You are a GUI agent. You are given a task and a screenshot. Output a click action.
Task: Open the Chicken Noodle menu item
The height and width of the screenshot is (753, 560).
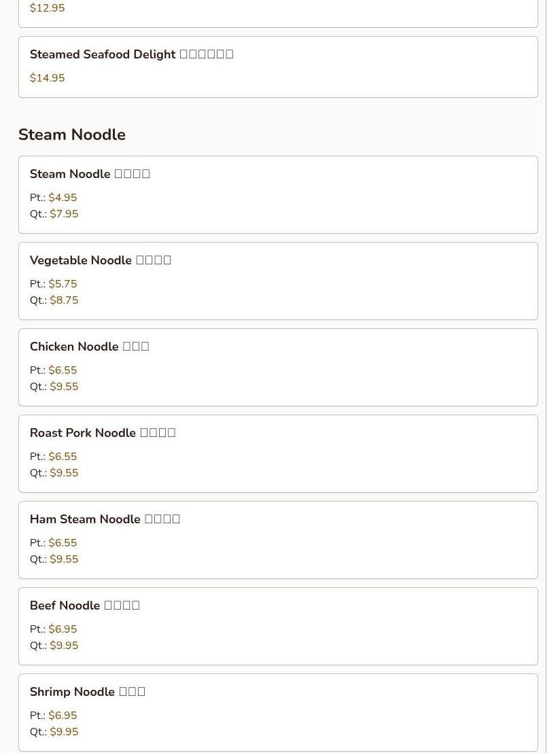(89, 347)
